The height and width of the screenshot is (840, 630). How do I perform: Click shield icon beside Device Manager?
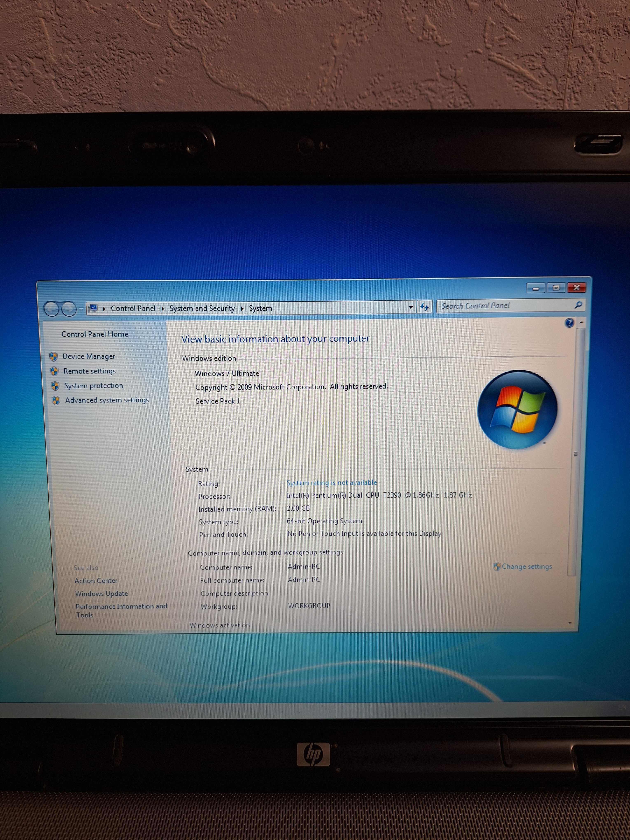click(54, 356)
